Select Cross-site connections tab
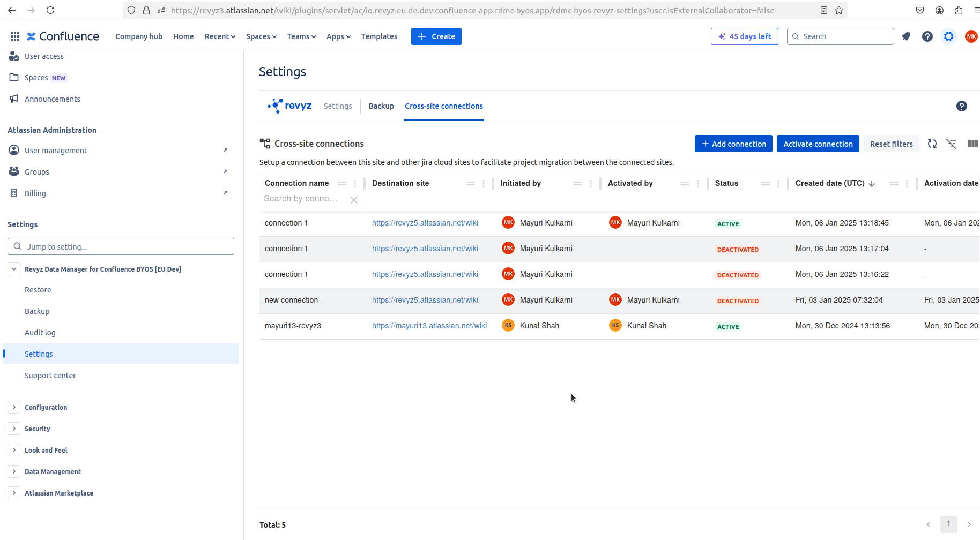Image resolution: width=980 pixels, height=540 pixels. (444, 106)
